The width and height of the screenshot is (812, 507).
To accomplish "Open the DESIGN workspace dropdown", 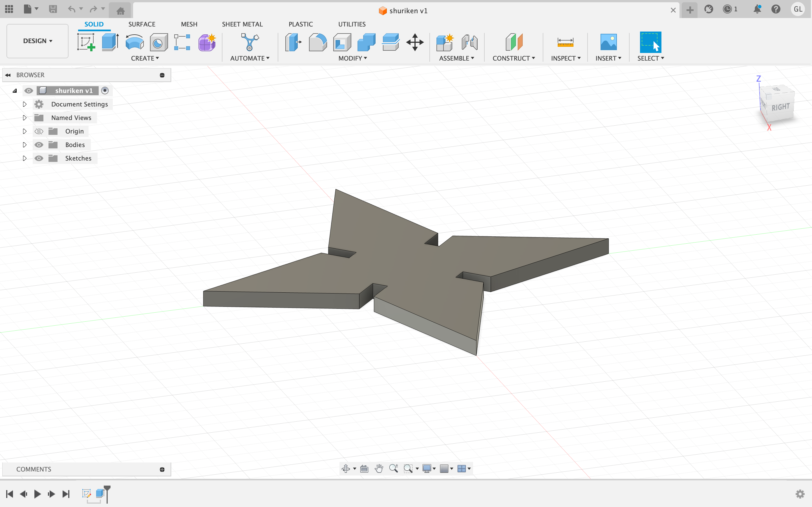I will click(37, 41).
